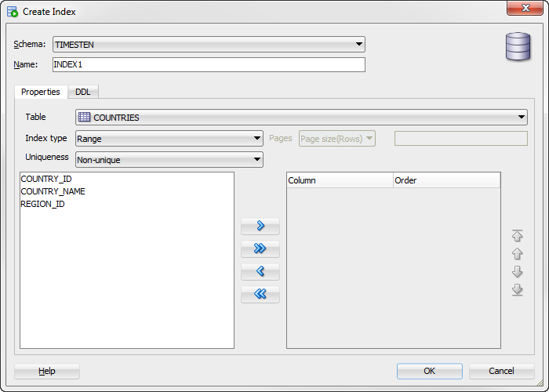Add all columns with double right arrow
The height and width of the screenshot is (392, 549).
point(260,249)
